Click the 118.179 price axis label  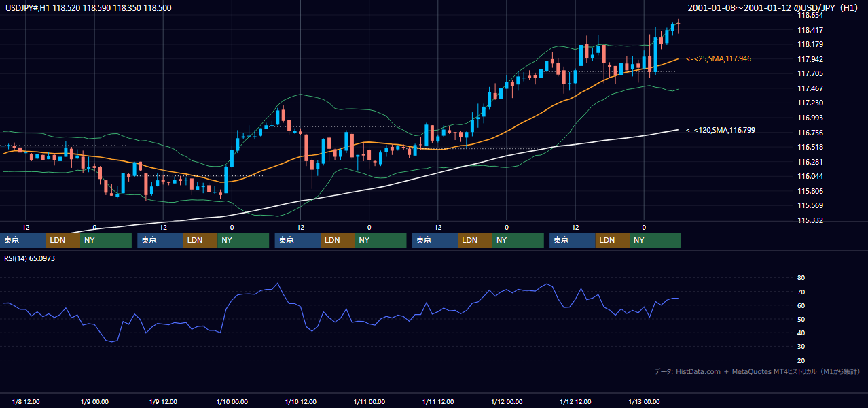[x=810, y=44]
